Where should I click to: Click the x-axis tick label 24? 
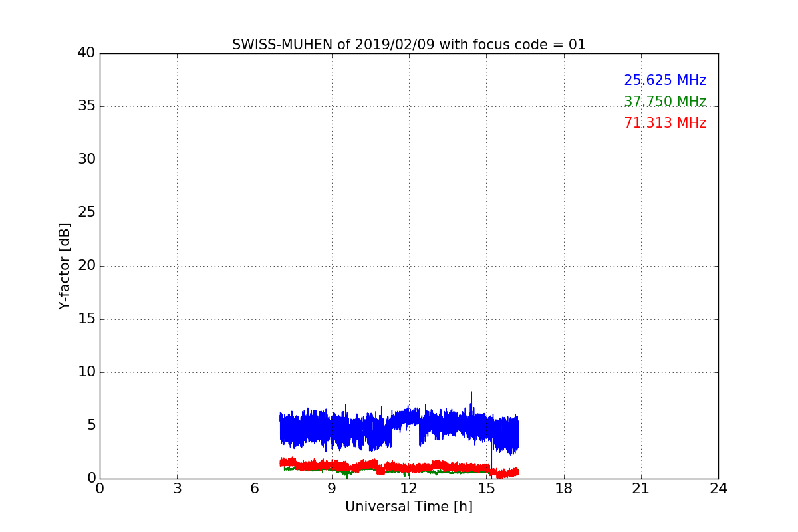pyautogui.click(x=718, y=489)
